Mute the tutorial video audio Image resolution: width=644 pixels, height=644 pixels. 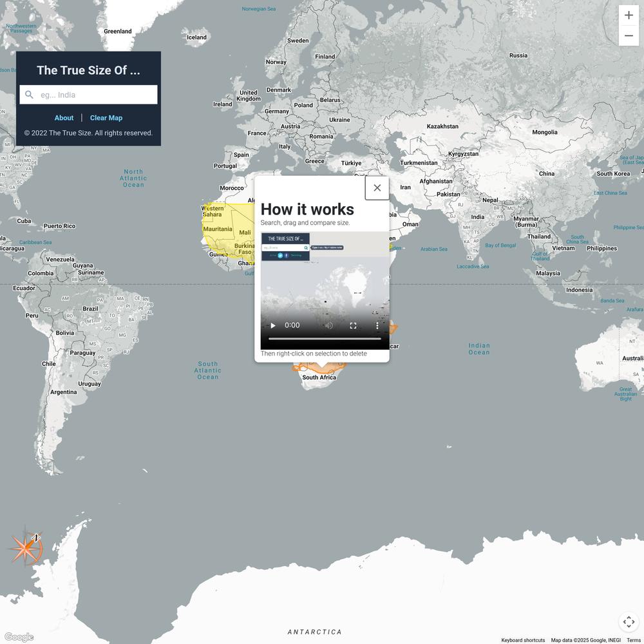[328, 325]
